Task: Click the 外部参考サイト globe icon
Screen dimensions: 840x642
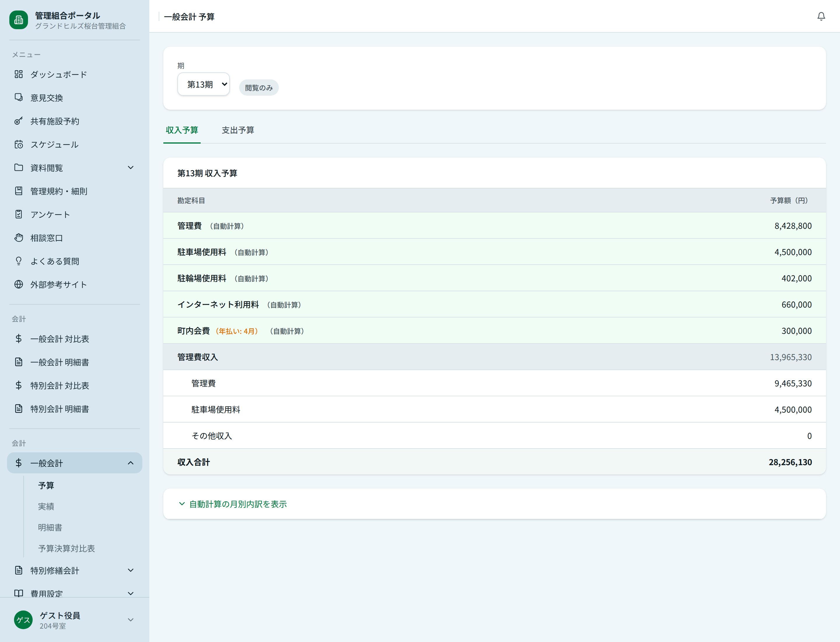Action: coord(18,284)
